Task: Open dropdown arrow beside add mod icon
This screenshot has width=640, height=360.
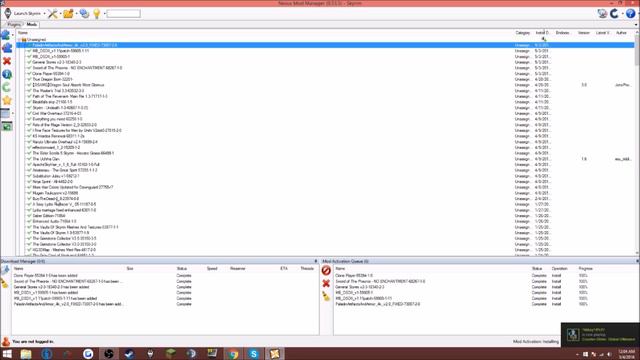Action: (x=13, y=36)
